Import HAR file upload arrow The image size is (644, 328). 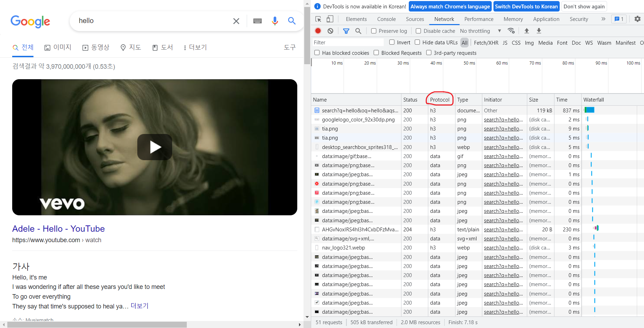[x=527, y=31]
